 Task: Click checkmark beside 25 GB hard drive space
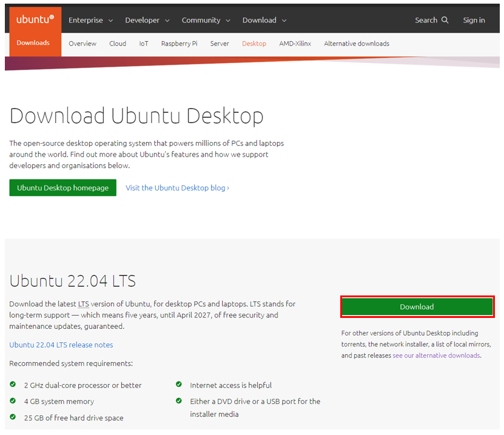click(x=13, y=417)
